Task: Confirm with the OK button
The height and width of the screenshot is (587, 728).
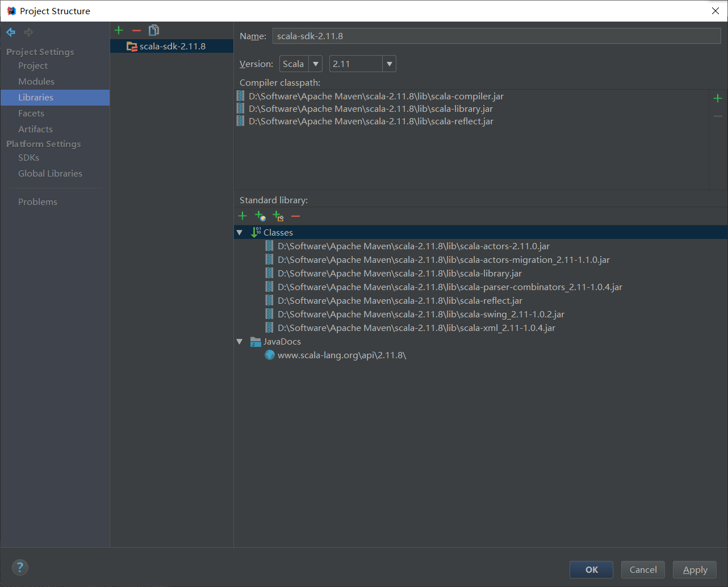Action: click(x=591, y=569)
